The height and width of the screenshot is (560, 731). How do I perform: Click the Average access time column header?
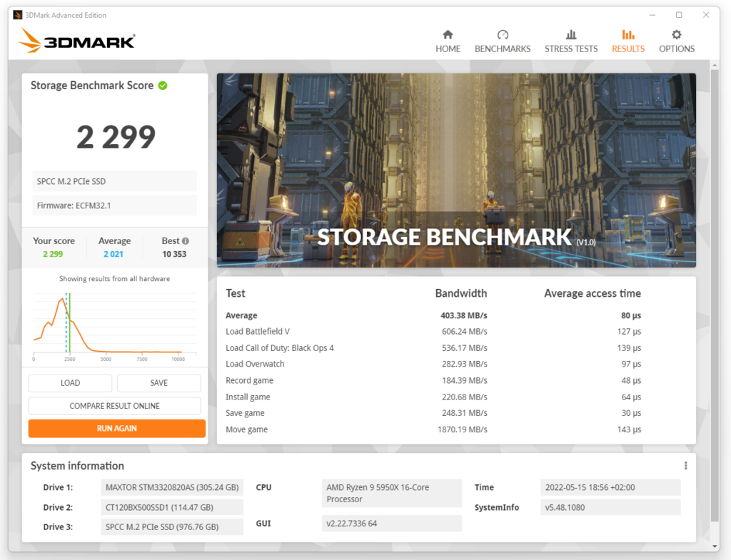(593, 293)
